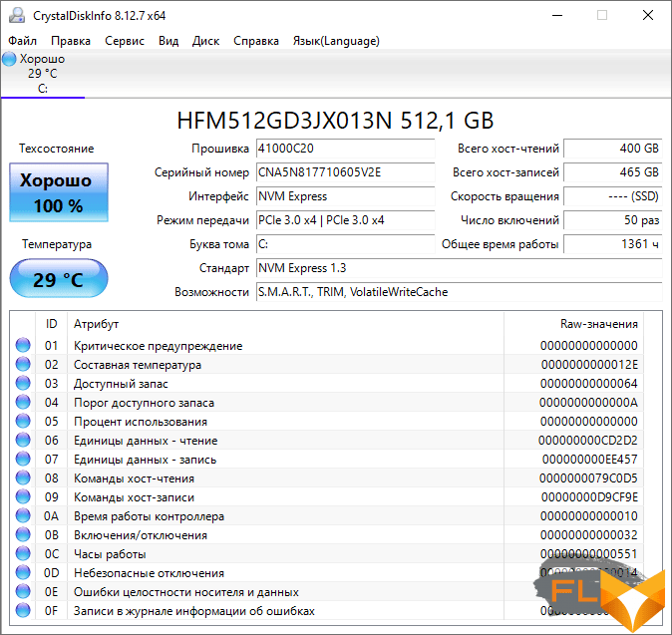Click the Буква тома field C:
The width and height of the screenshot is (672, 635).
pos(345,244)
